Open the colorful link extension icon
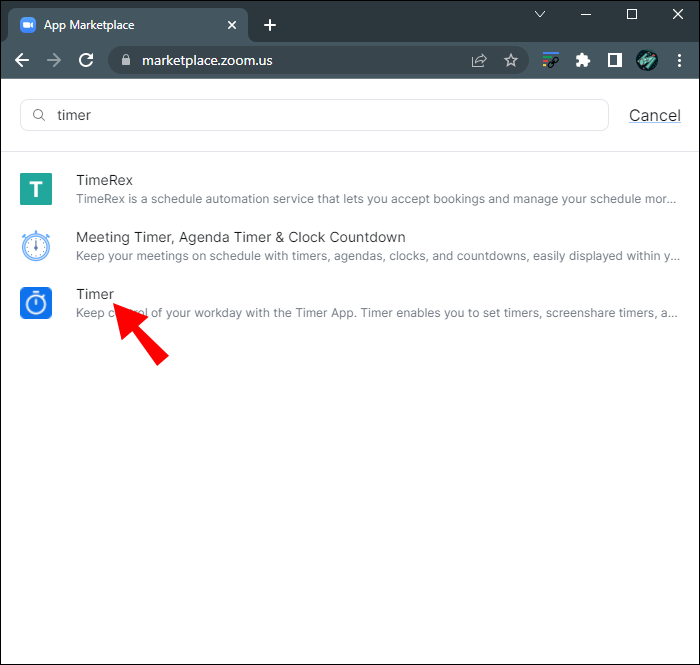Image resolution: width=700 pixels, height=665 pixels. 550,60
